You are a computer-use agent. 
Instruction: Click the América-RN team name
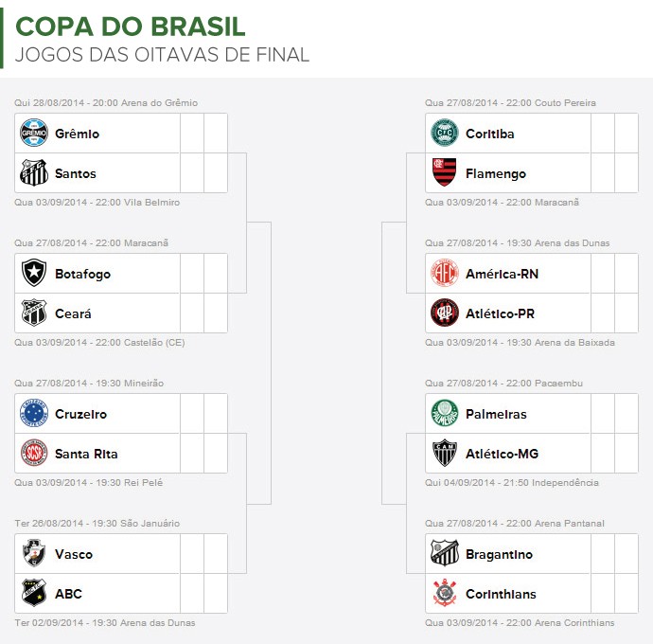(502, 274)
